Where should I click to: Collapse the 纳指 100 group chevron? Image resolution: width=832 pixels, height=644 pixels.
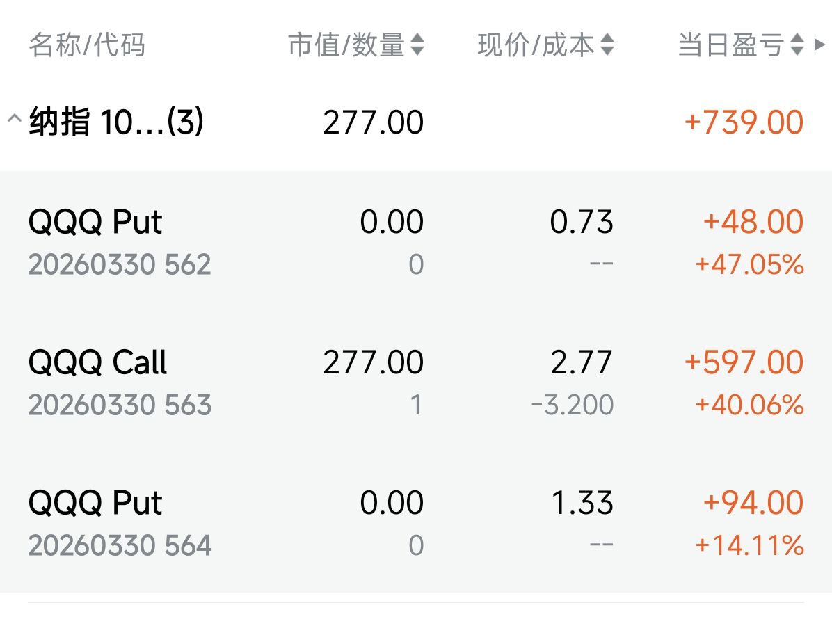coord(14,119)
